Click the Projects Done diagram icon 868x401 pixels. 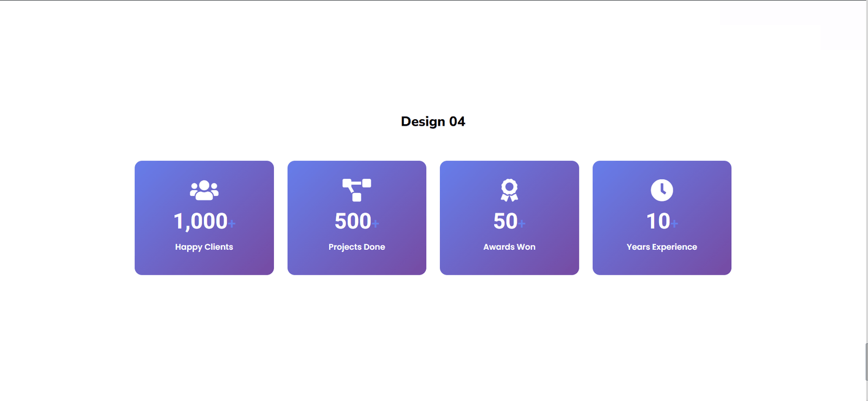(x=356, y=190)
